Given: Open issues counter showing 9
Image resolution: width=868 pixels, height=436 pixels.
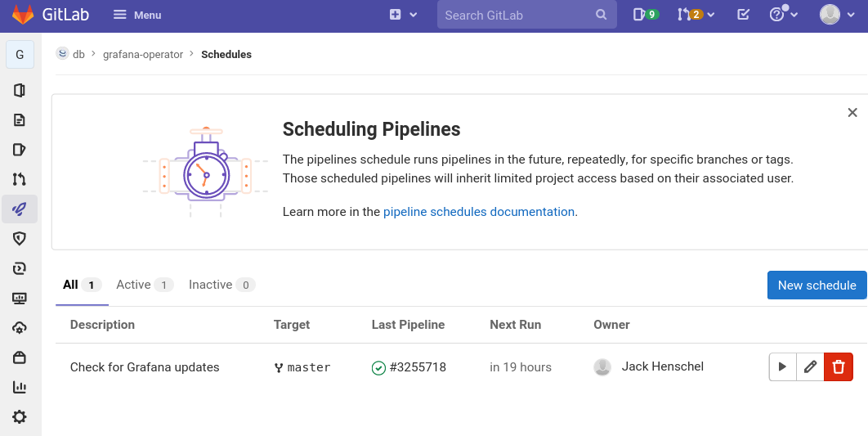Looking at the screenshot, I should click(646, 15).
